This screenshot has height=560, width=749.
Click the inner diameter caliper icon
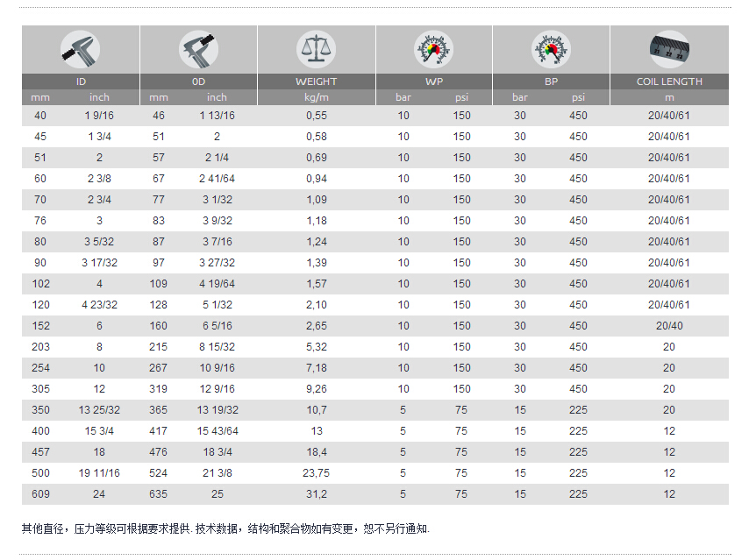coord(80,49)
